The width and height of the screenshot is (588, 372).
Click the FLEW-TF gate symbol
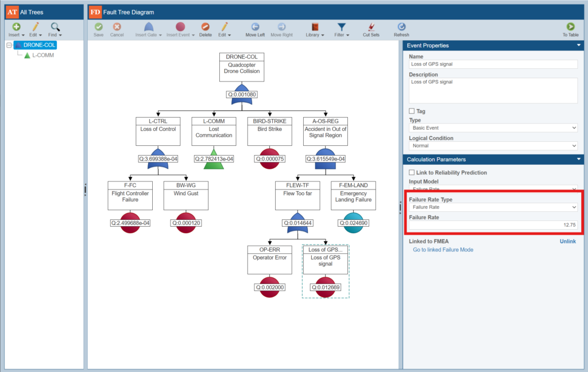click(x=297, y=223)
